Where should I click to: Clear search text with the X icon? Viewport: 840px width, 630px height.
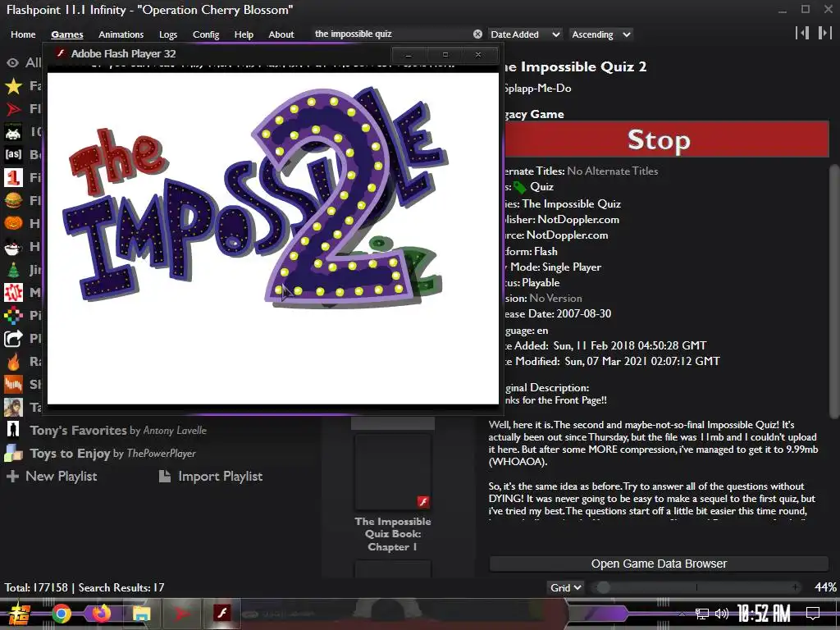pos(478,34)
